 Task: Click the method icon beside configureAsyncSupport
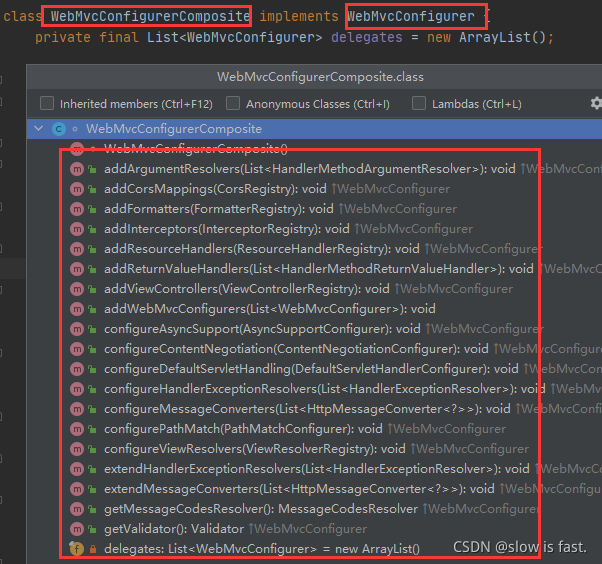(x=77, y=329)
